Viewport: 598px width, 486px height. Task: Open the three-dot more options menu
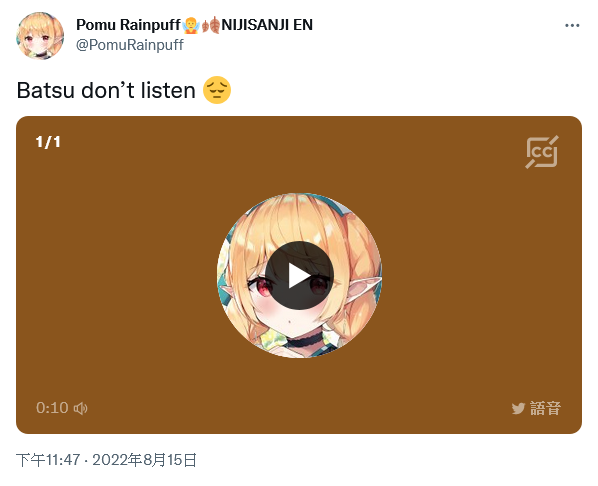[x=572, y=26]
